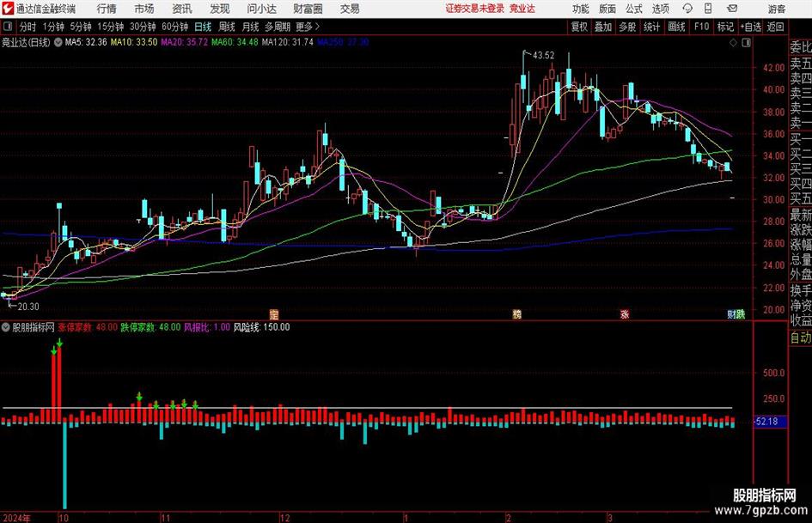Open the 发现 menu

point(220,9)
